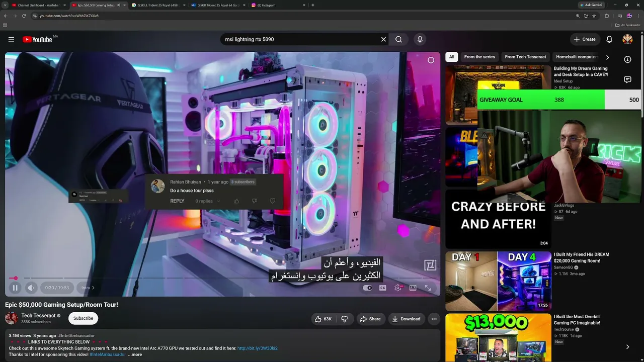Close the Instagram browser tab
The width and height of the screenshot is (644, 362).
pos(304,5)
